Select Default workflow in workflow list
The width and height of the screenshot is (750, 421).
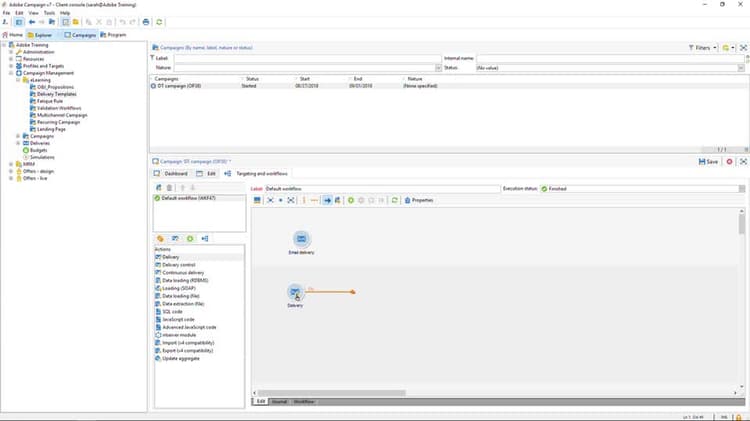coord(199,198)
